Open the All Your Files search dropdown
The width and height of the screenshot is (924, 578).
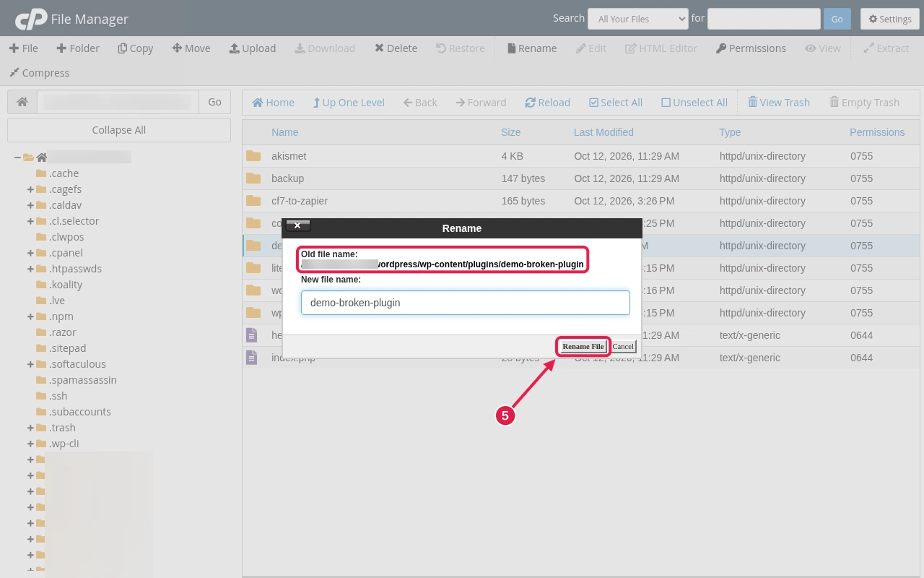tap(638, 19)
